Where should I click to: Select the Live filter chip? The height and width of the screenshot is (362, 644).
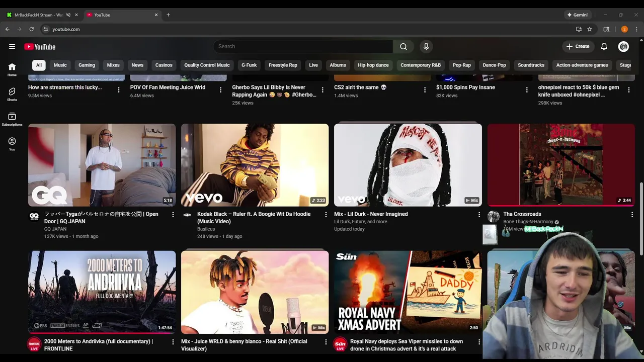(313, 65)
